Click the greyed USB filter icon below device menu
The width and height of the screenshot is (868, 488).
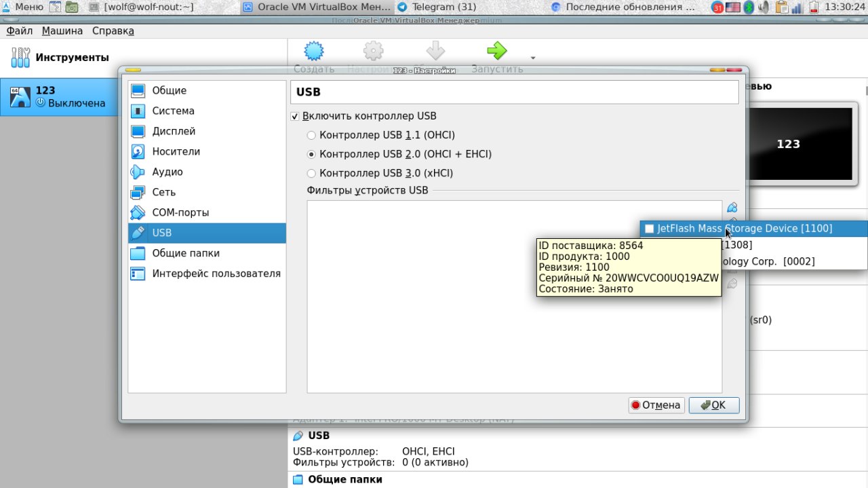point(732,283)
